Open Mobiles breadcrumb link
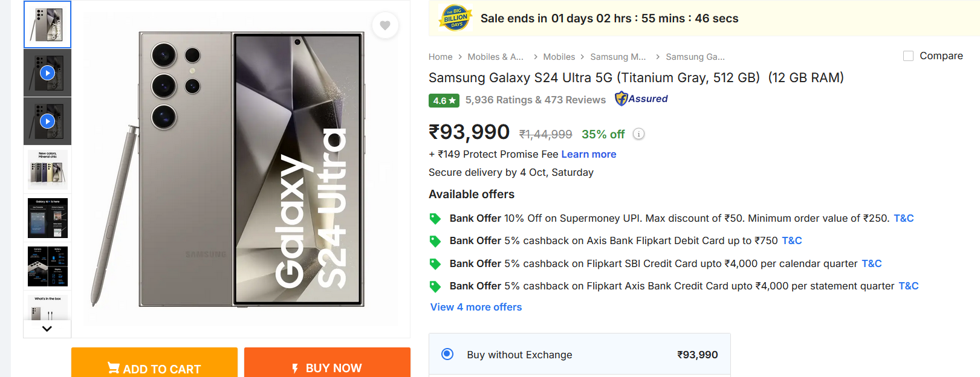 click(559, 57)
